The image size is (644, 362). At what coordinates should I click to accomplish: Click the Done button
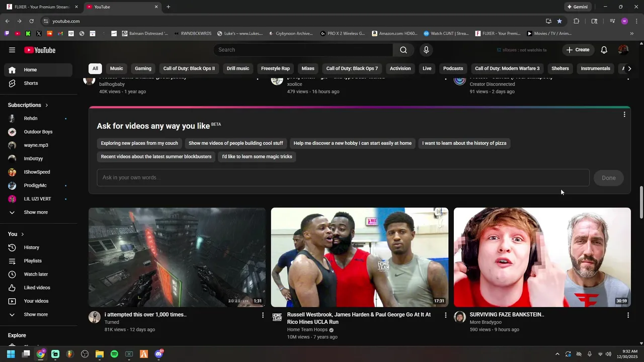click(609, 178)
